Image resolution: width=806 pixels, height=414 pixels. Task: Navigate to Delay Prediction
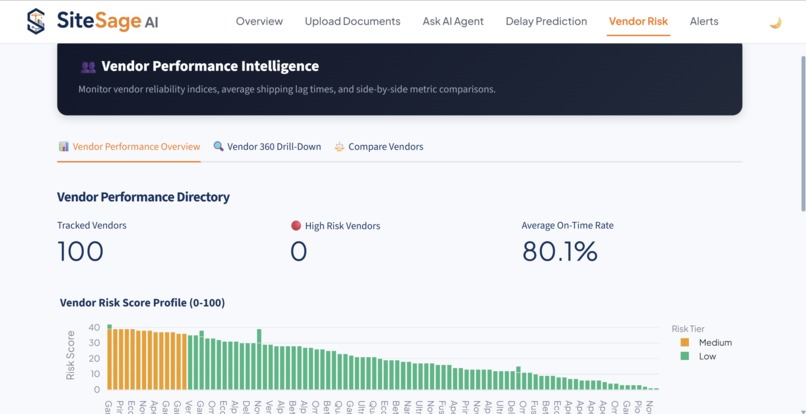click(546, 22)
